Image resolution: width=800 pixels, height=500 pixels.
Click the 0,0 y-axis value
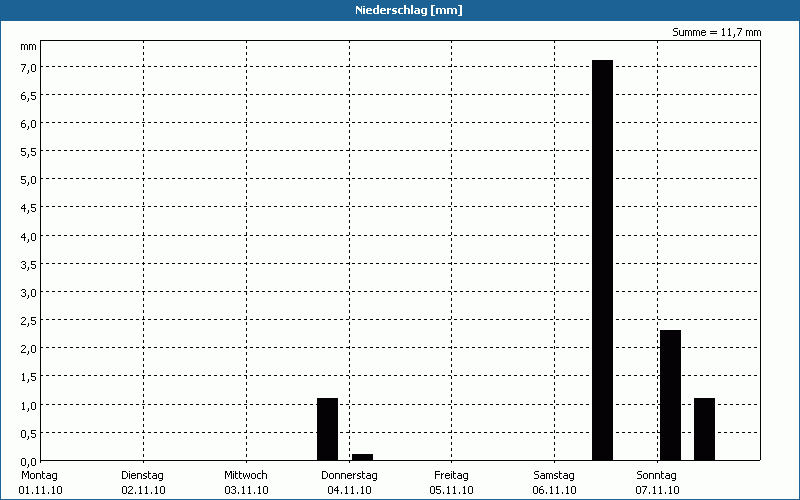pos(28,462)
